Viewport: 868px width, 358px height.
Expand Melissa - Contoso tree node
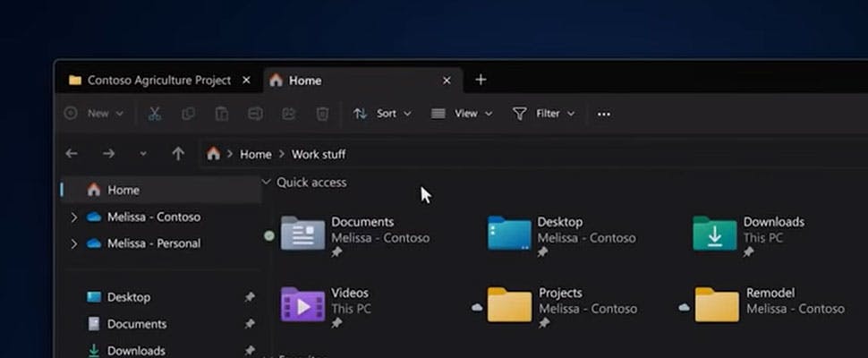pos(74,217)
